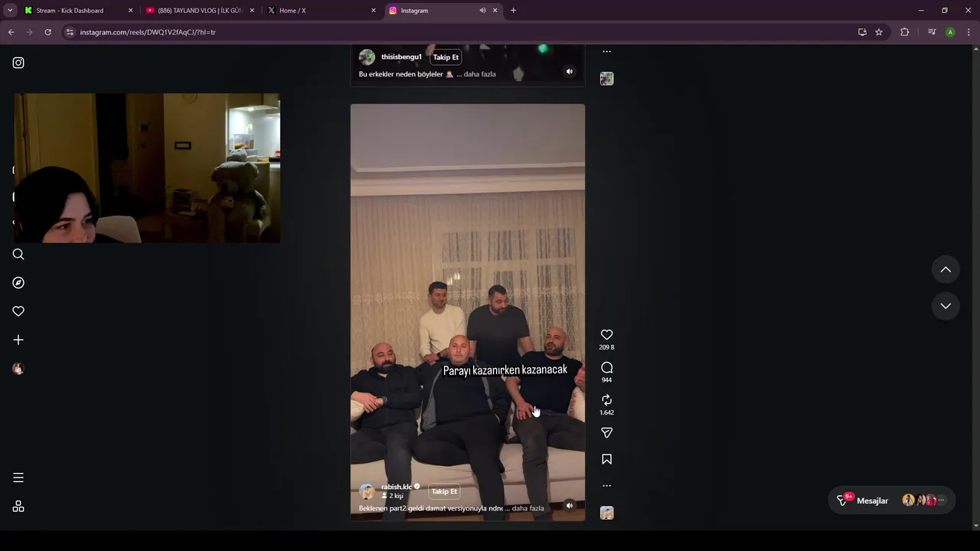The height and width of the screenshot is (551, 980).
Task: Reload the Instagram page
Action: click(47, 32)
